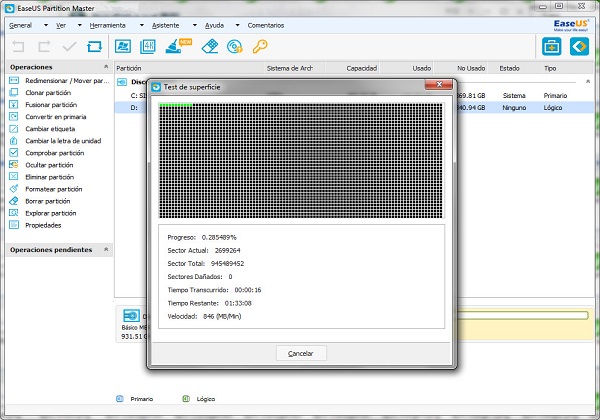600x420 pixels.
Task: Click the Formatear partición icon
Action: pos(14,189)
